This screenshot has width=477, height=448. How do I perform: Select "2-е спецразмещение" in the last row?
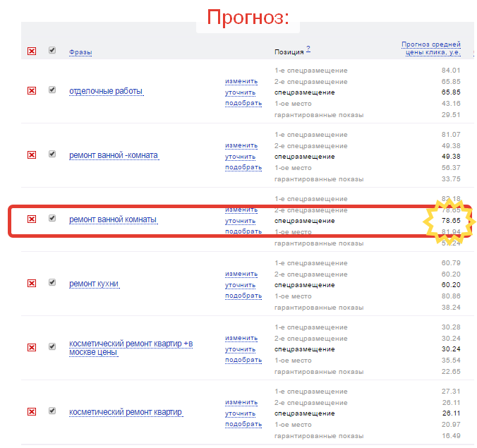pos(311,403)
